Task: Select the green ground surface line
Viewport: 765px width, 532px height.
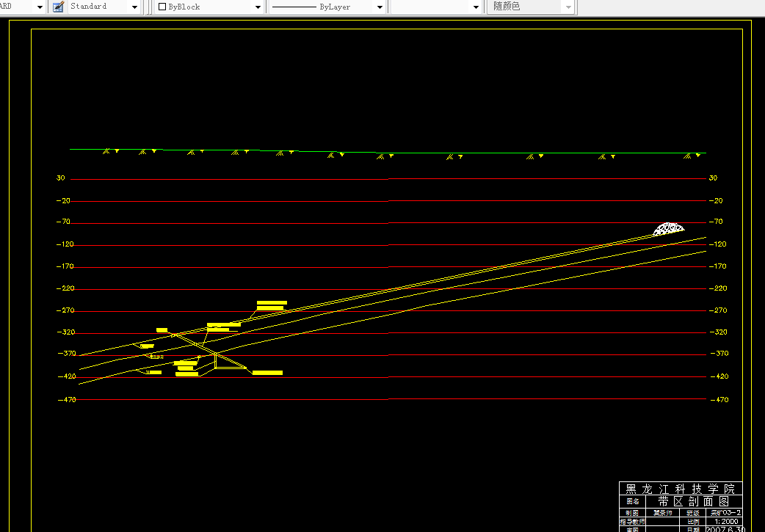Action: tap(388, 152)
